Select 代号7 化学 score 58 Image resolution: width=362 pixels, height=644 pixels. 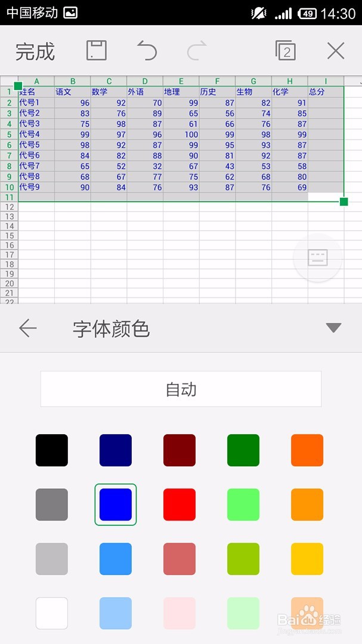tap(290, 166)
